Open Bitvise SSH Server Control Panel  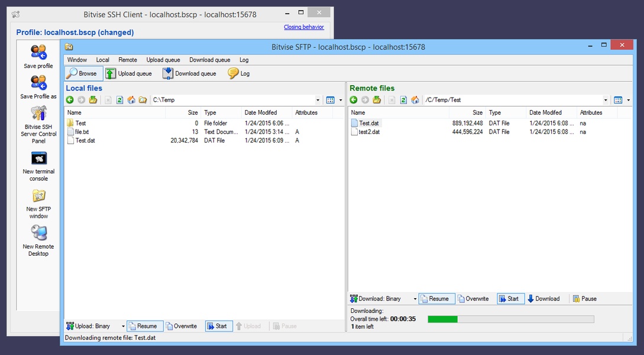click(x=39, y=114)
